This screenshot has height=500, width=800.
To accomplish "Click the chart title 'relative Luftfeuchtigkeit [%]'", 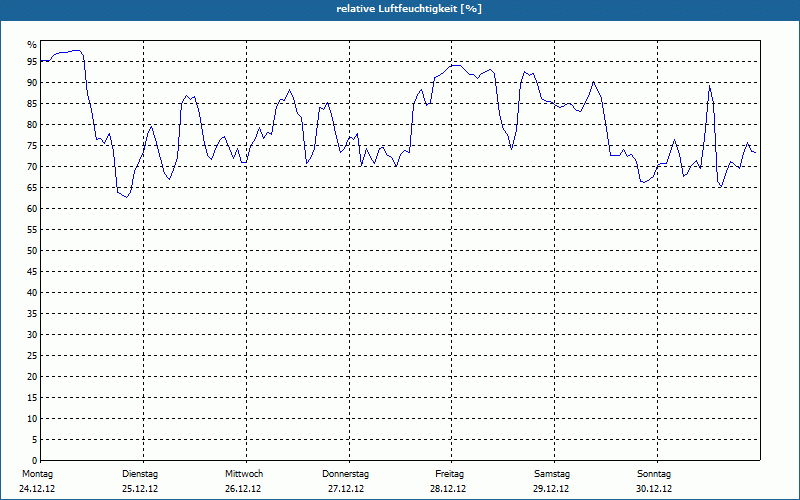I will pyautogui.click(x=409, y=9).
